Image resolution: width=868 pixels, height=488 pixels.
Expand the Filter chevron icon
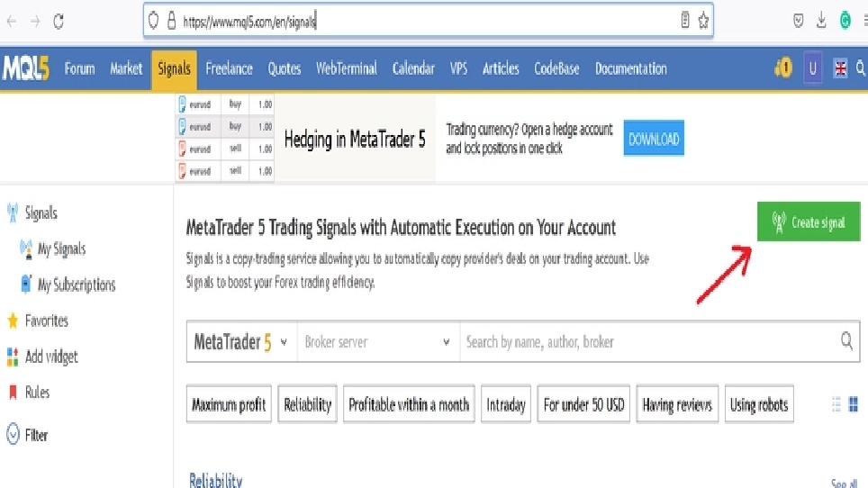[13, 435]
